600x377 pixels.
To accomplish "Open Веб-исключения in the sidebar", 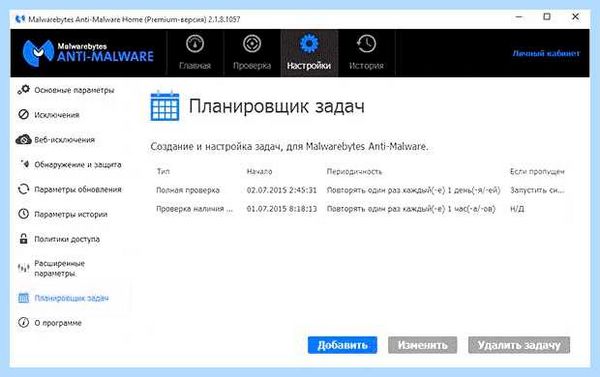I will pyautogui.click(x=64, y=140).
